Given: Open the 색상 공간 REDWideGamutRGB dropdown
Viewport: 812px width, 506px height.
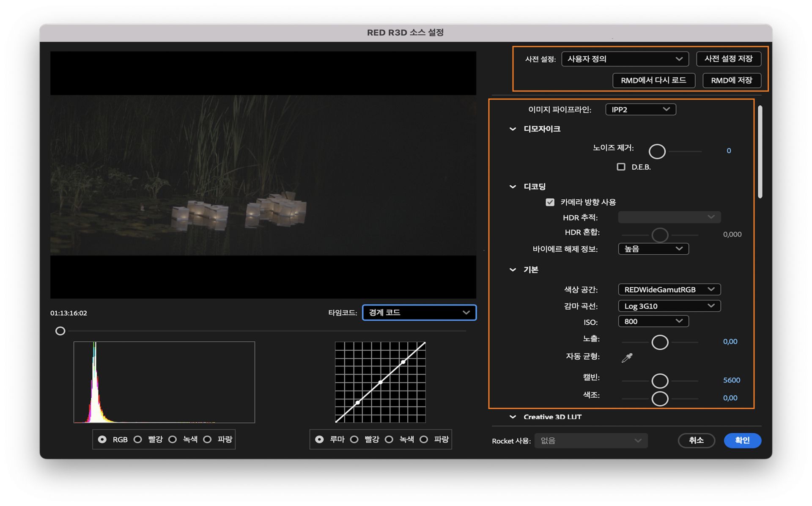Looking at the screenshot, I should pos(669,289).
